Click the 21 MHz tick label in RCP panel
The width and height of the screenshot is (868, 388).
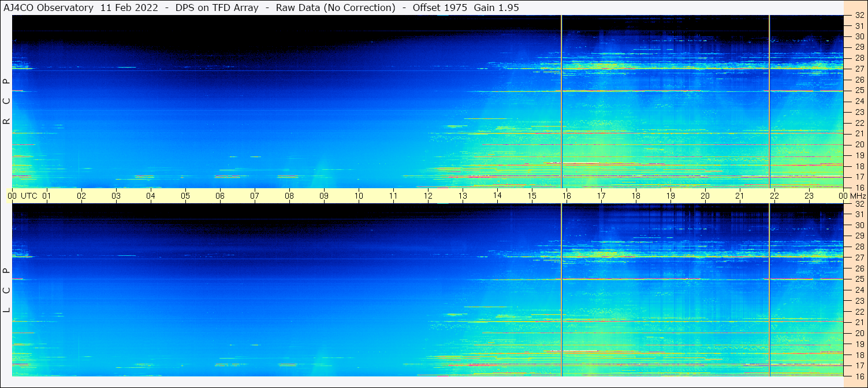pyautogui.click(x=859, y=133)
